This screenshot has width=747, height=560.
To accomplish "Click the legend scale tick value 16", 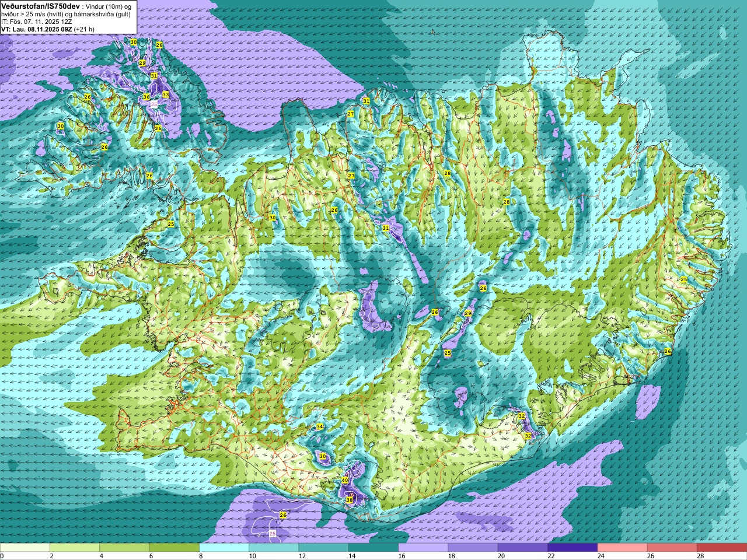I will pos(402,556).
